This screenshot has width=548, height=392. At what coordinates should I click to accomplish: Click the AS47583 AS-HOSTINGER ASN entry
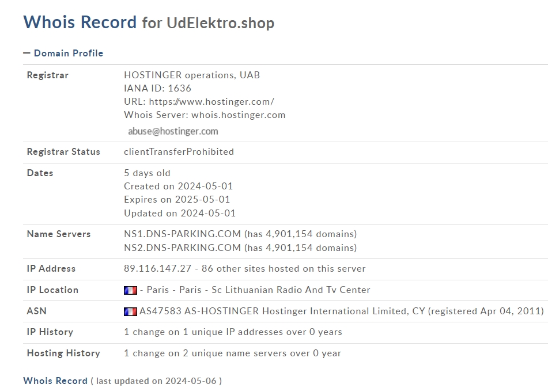[x=199, y=311]
